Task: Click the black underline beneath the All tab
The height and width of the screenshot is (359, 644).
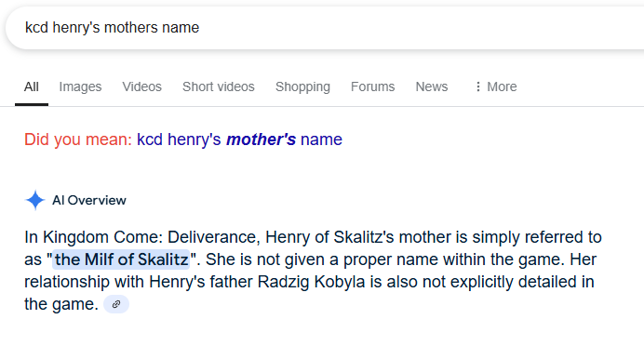Action: pyautogui.click(x=32, y=104)
